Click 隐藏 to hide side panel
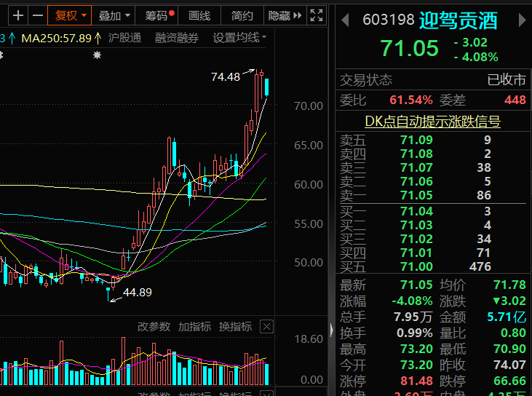Screen dimensions: 532x396 285,15
